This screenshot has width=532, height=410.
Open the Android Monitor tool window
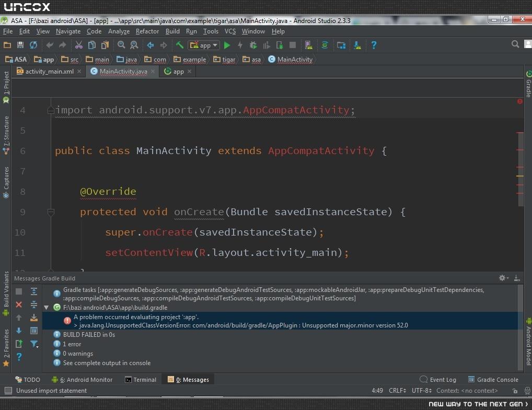[82, 380]
